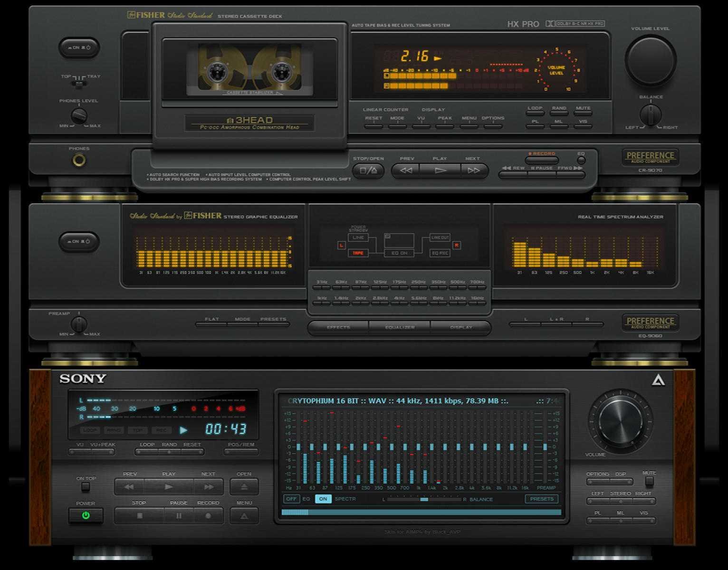Turn the Sony EQ switch to OFF
Screen dimensions: 728x570
291,499
